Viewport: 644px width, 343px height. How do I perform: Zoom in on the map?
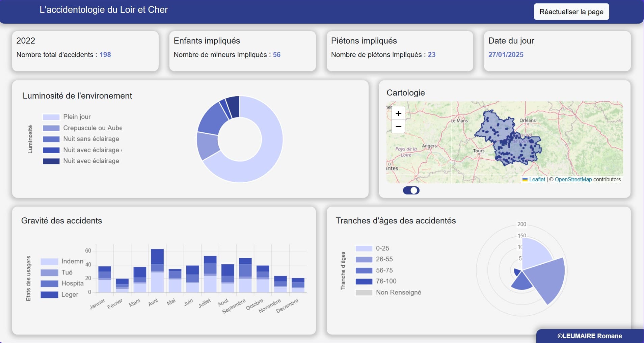pyautogui.click(x=398, y=113)
